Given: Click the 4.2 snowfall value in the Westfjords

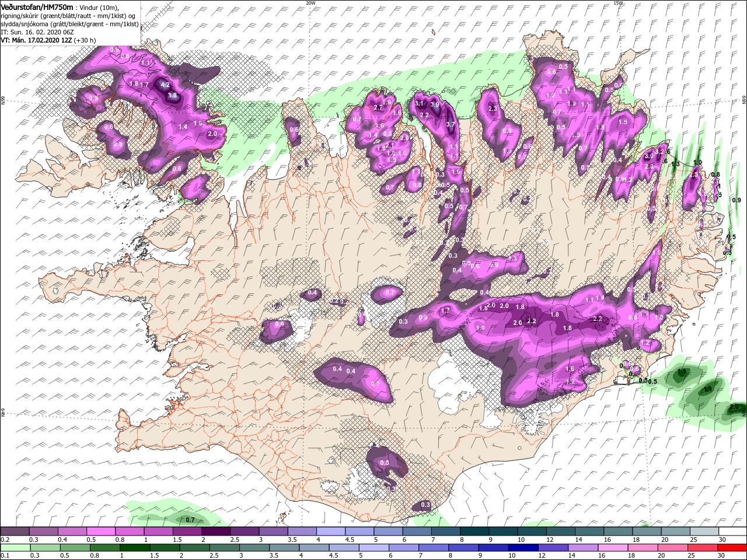Looking at the screenshot, I should [x=165, y=85].
